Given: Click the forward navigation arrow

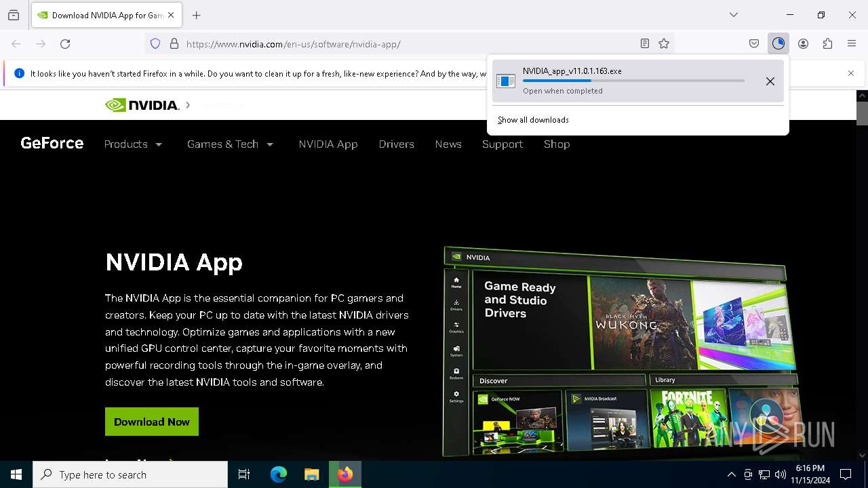Looking at the screenshot, I should pos(41,44).
